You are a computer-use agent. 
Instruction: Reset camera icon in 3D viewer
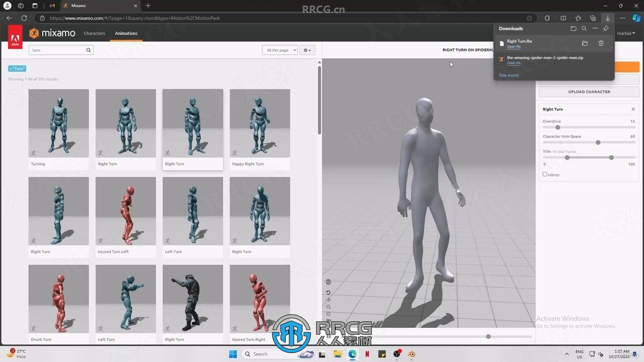point(328,293)
